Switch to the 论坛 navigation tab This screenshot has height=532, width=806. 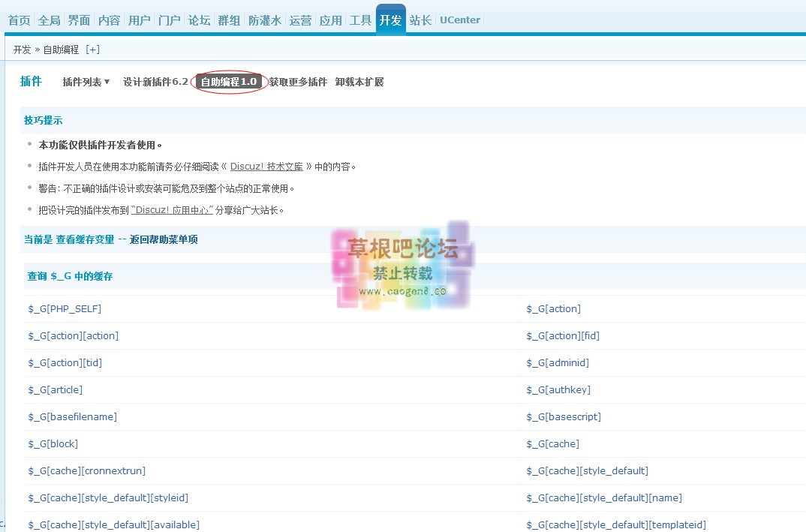click(x=199, y=20)
